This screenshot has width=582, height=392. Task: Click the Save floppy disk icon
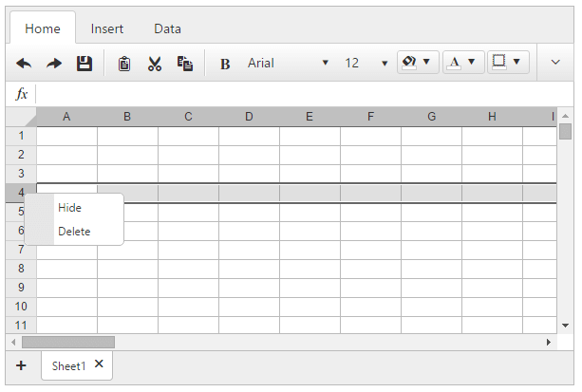pos(84,64)
